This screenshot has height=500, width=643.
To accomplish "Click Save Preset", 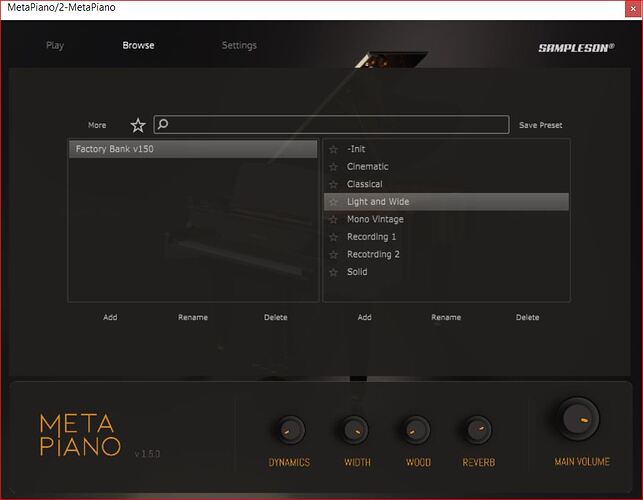I will point(540,125).
